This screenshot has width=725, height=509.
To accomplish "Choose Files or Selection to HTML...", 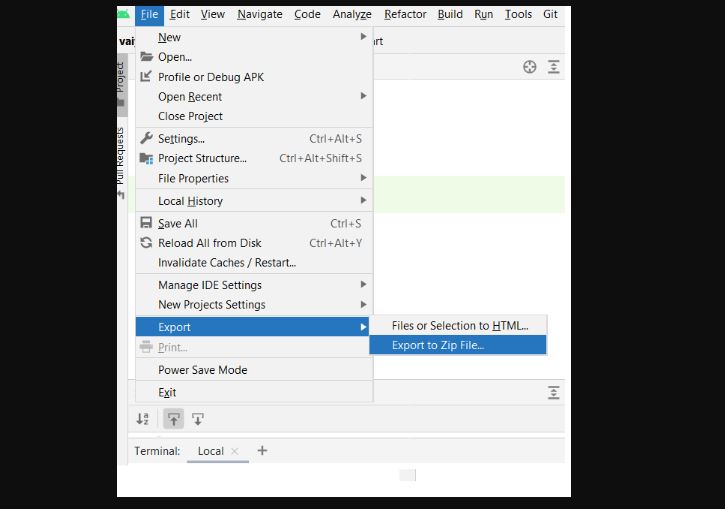I will [x=458, y=325].
